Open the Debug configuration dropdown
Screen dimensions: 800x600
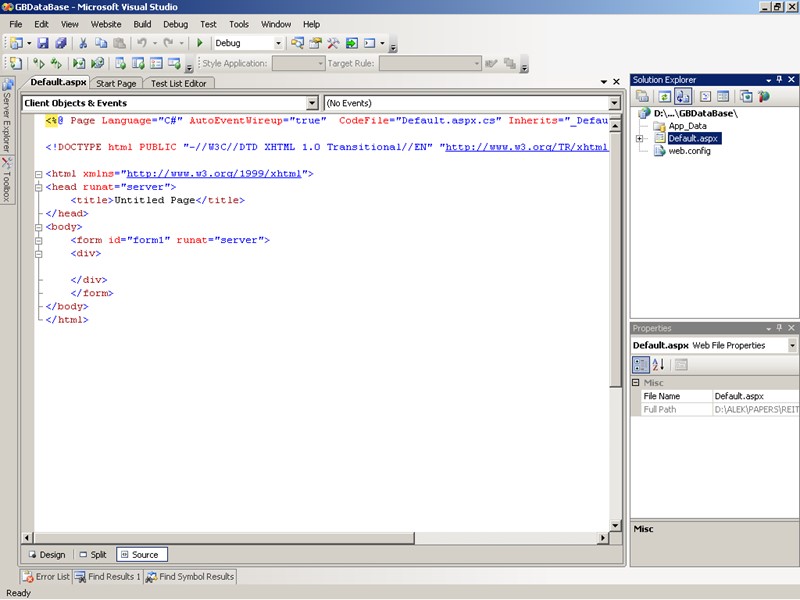click(x=277, y=43)
